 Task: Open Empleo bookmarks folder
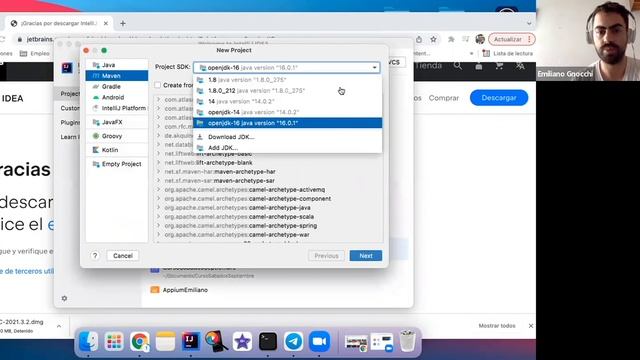click(35, 53)
